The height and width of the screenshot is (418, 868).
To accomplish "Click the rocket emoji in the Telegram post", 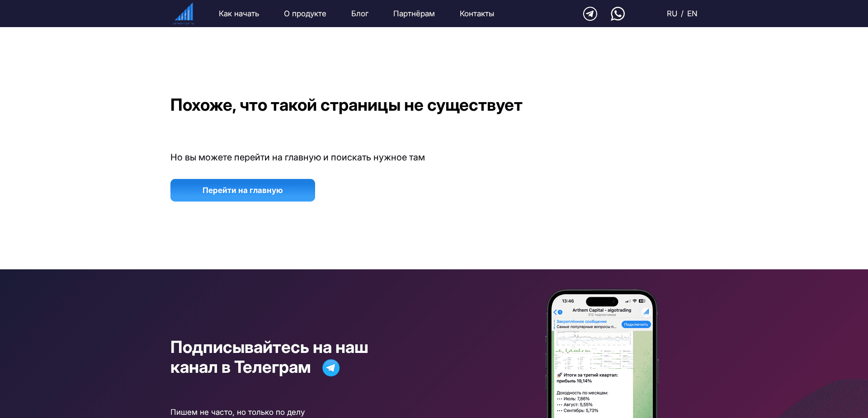I will (560, 375).
